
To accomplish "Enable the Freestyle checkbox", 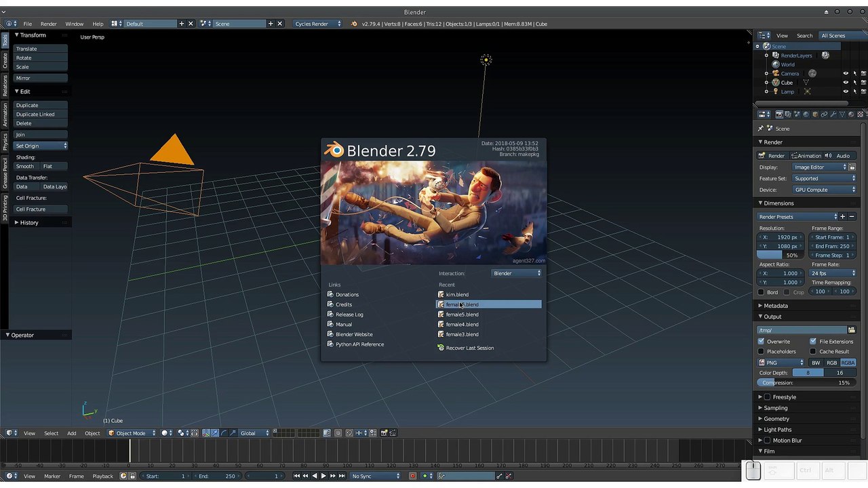I will coord(767,397).
